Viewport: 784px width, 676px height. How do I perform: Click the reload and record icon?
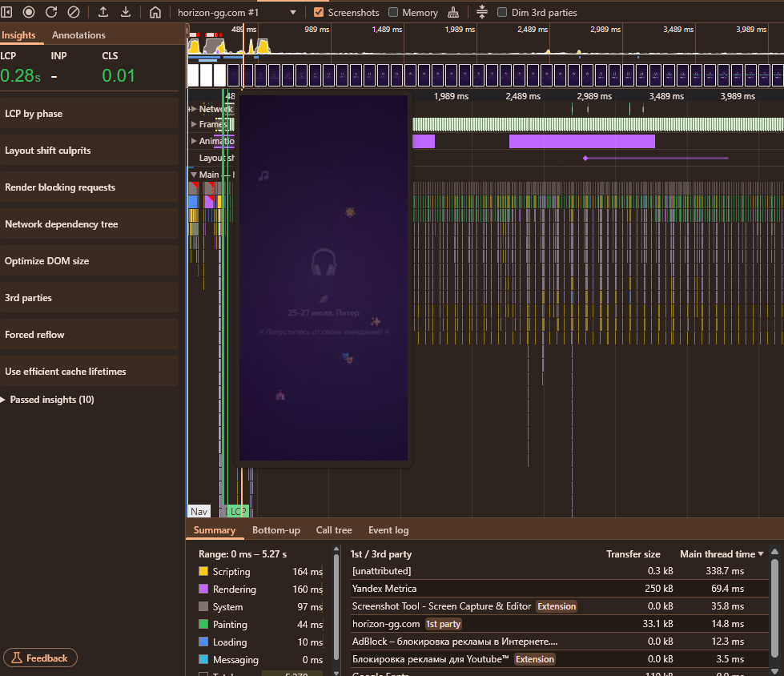click(51, 12)
